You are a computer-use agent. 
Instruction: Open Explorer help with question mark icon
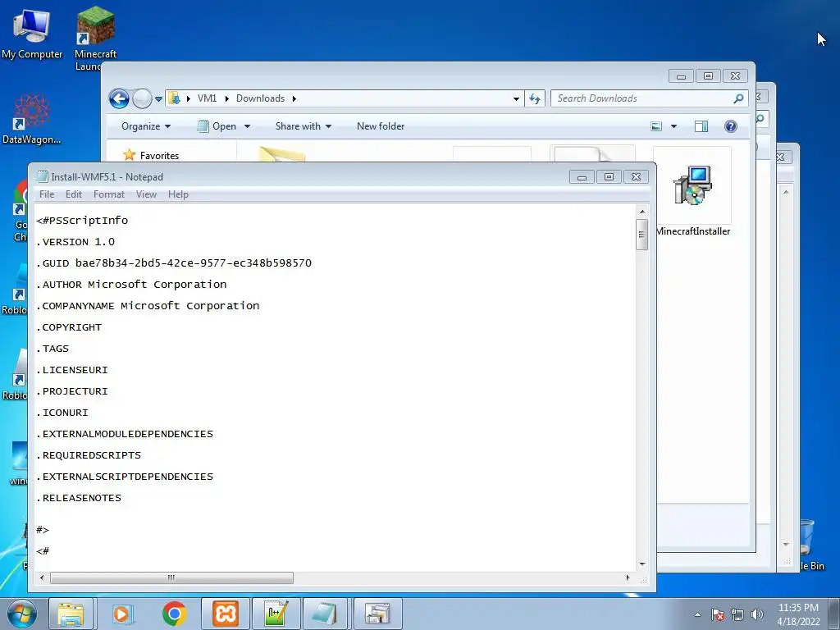[x=730, y=126]
